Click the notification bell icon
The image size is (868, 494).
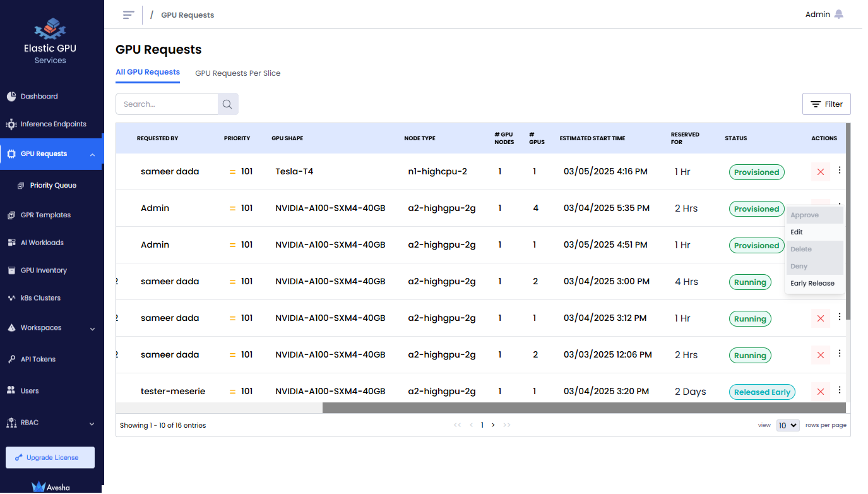(x=838, y=15)
